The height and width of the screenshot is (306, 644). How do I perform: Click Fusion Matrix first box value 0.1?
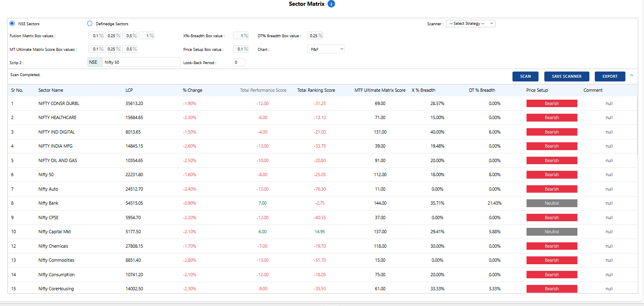(96, 36)
